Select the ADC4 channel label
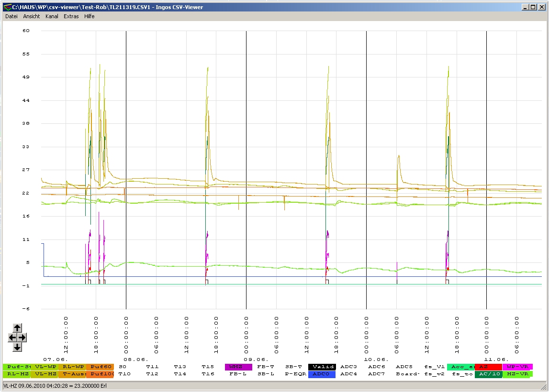 (348, 374)
